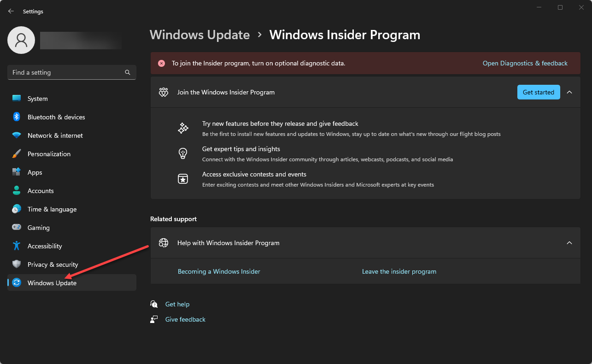Screen dimensions: 592x364
Task: Click the Give feedback link
Action: 185,319
